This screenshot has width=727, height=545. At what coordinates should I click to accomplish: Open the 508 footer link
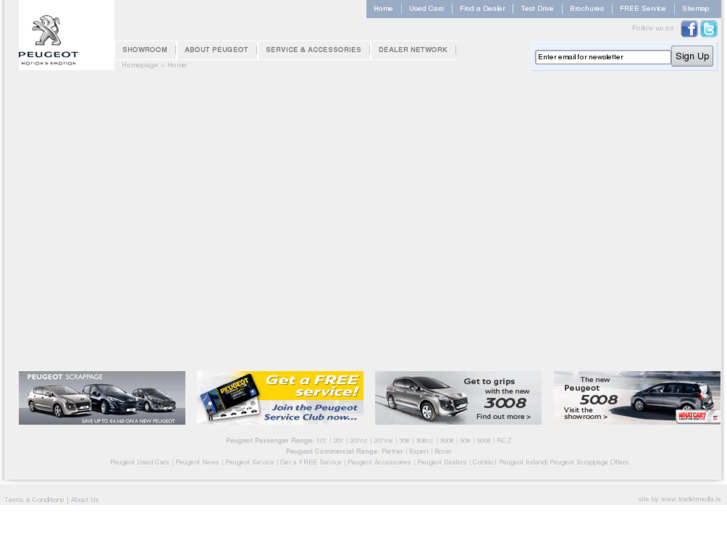point(465,441)
